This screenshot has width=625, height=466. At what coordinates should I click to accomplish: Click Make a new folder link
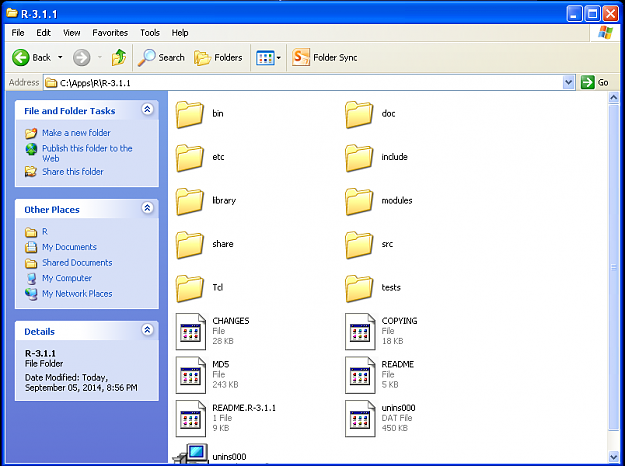[x=77, y=133]
